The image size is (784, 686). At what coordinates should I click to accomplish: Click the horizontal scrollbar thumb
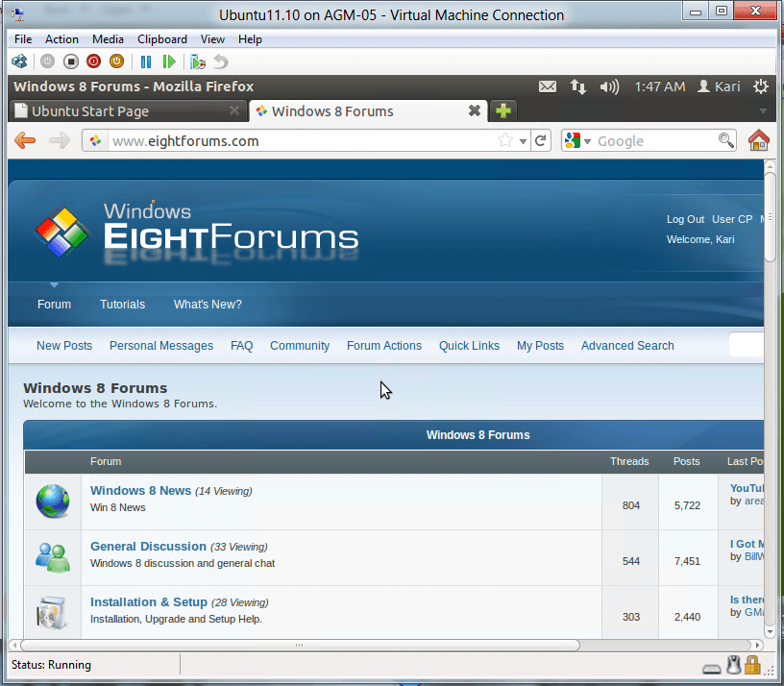coord(300,645)
